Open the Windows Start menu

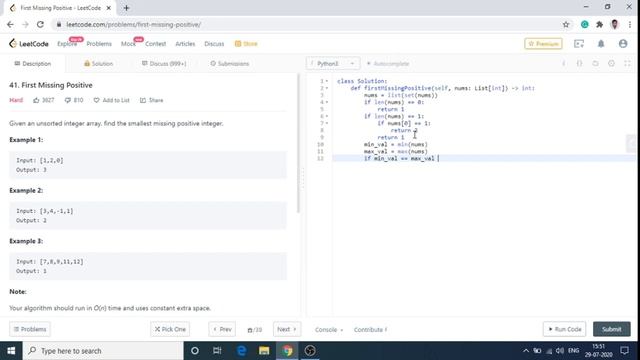pyautogui.click(x=11, y=351)
